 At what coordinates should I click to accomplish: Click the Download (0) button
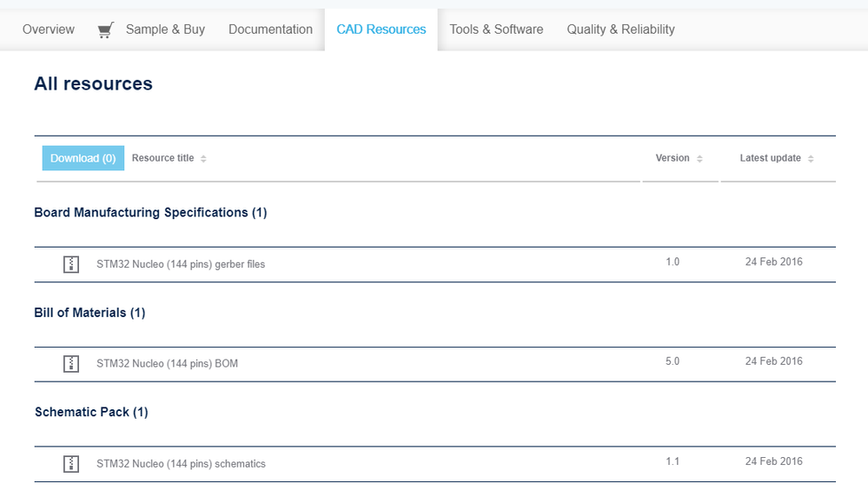tap(83, 158)
